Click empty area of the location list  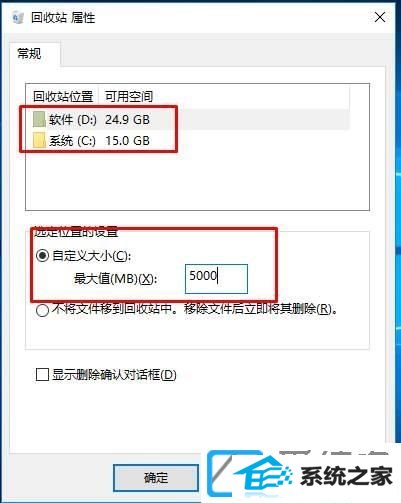(x=197, y=180)
